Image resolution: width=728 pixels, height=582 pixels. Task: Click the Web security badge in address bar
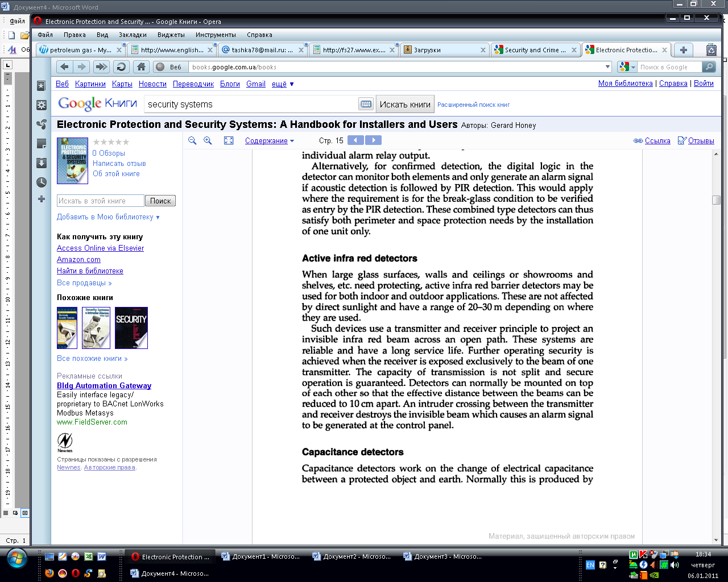pyautogui.click(x=169, y=67)
